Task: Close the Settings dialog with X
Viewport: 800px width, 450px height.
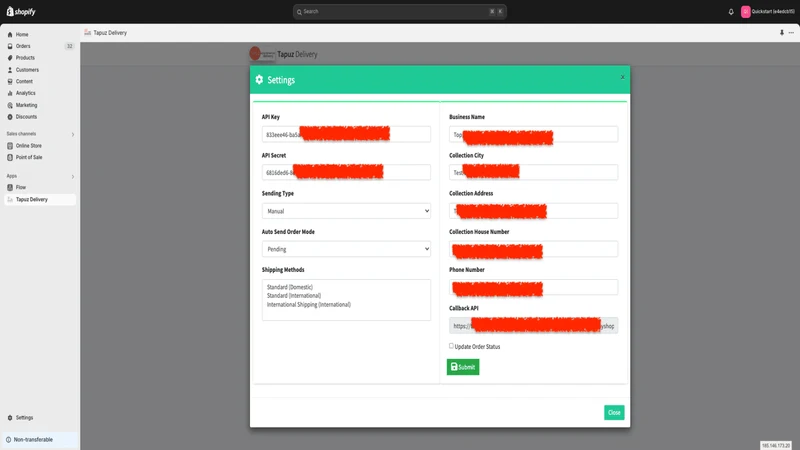Action: pyautogui.click(x=622, y=77)
